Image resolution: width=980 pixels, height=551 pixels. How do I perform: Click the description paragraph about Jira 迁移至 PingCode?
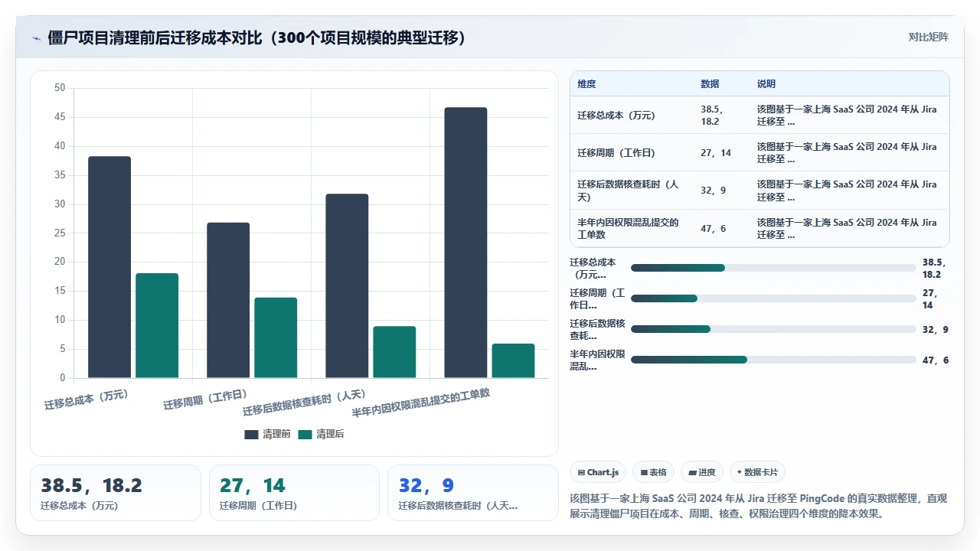(759, 506)
